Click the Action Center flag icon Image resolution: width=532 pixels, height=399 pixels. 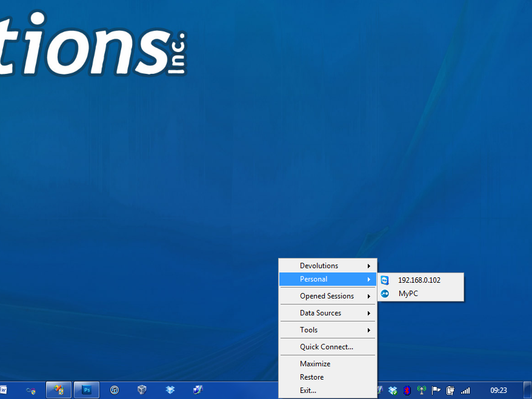436,391
